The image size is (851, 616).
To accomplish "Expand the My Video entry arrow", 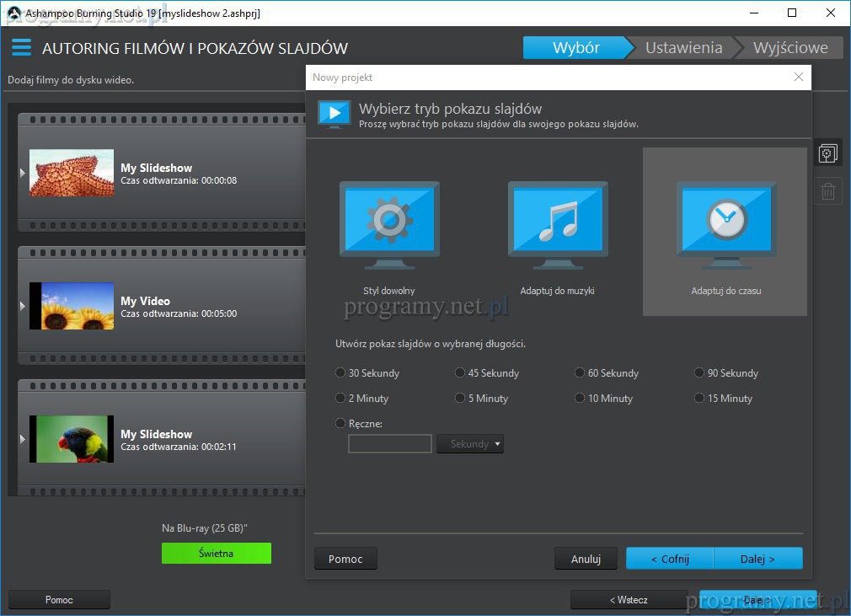I will (23, 306).
